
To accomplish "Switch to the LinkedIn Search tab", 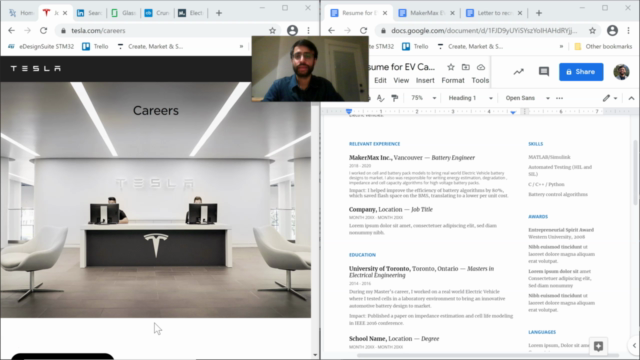I will click(89, 13).
